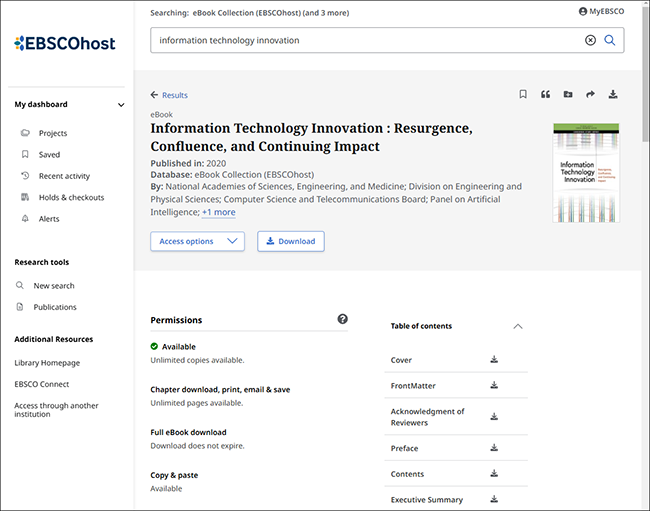Click the Publications document icon
The image size is (650, 511).
point(20,307)
